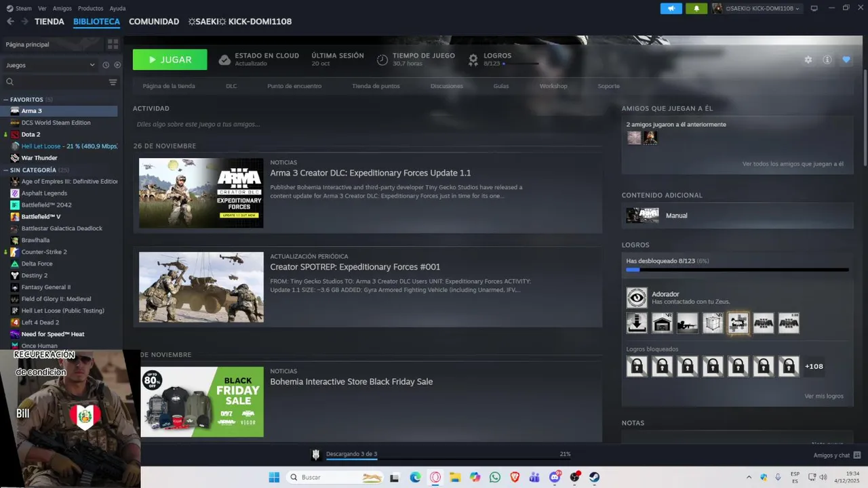Toggle the ready-to-play filter icon
Image resolution: width=868 pixels, height=488 pixels.
click(117, 65)
